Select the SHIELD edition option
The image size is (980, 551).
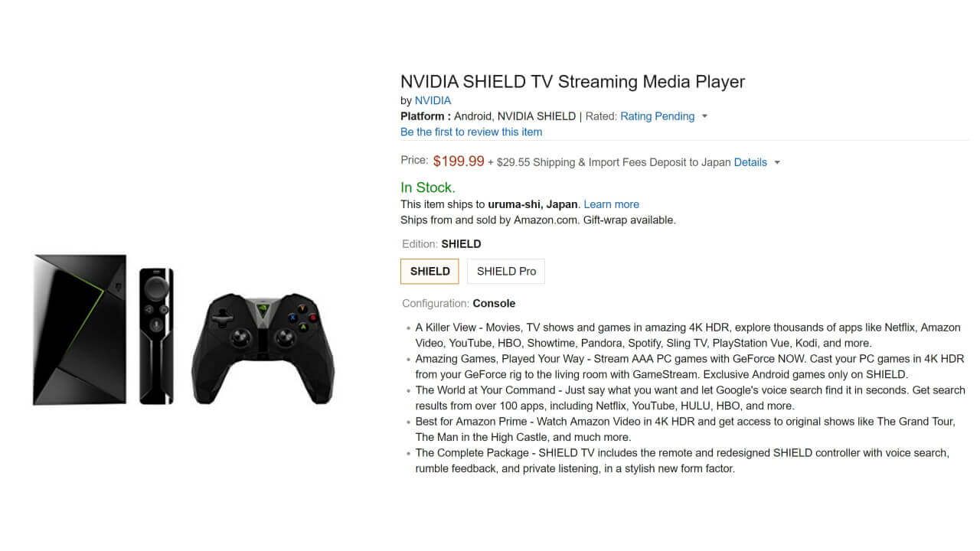click(x=430, y=271)
